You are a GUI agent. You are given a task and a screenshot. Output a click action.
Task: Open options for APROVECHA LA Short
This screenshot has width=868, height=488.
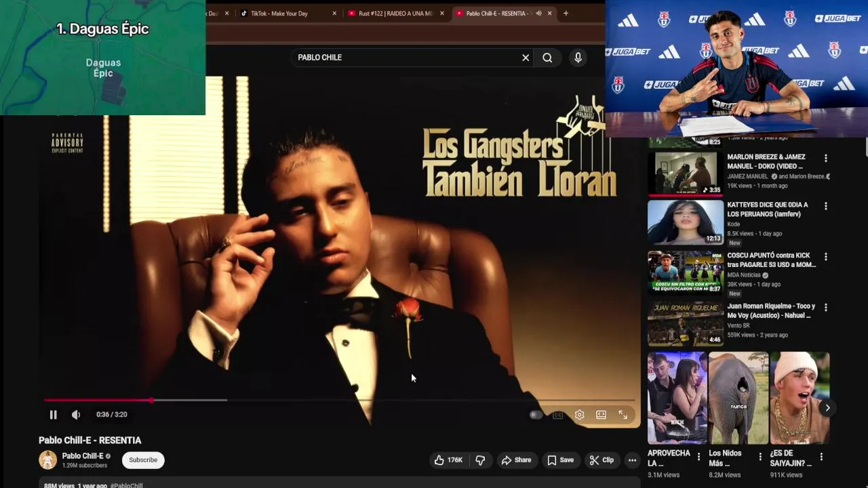tap(698, 457)
